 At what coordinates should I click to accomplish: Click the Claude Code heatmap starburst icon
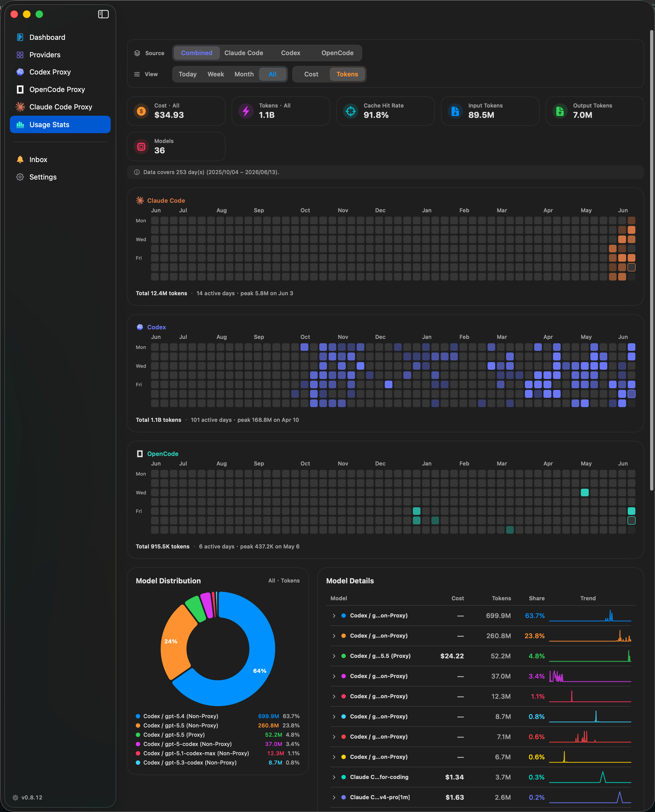coord(140,201)
